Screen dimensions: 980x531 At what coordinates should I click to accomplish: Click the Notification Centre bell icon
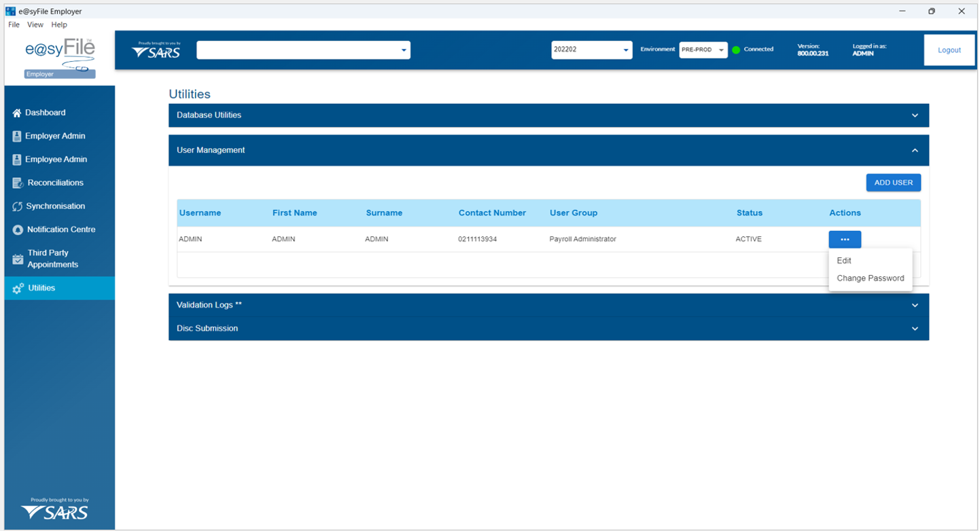18,230
